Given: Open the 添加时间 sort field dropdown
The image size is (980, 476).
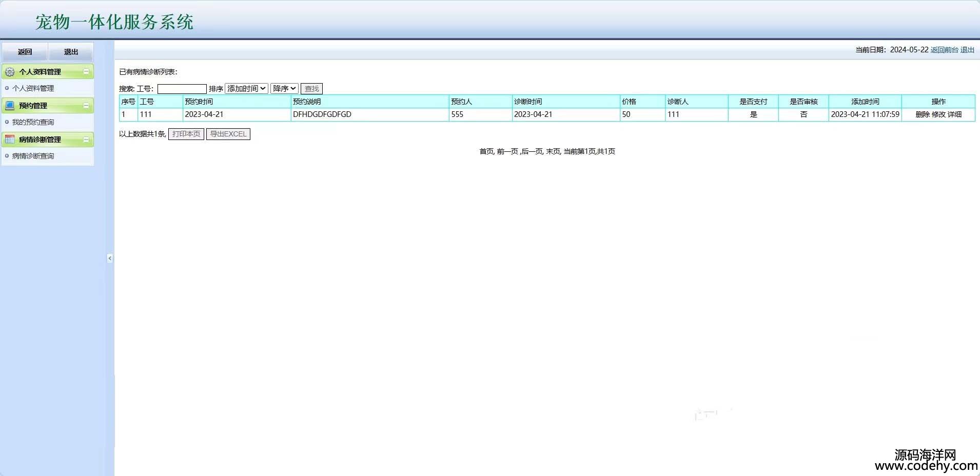Looking at the screenshot, I should [x=246, y=89].
